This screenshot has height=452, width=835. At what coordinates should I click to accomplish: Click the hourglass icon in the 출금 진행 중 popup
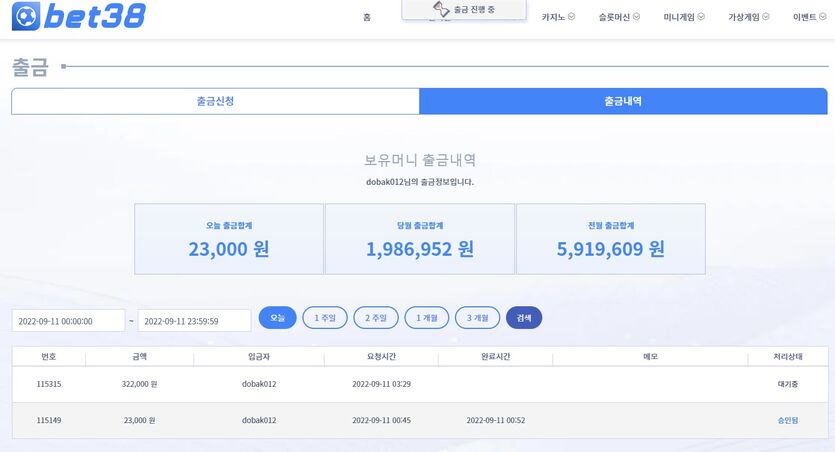pyautogui.click(x=441, y=9)
